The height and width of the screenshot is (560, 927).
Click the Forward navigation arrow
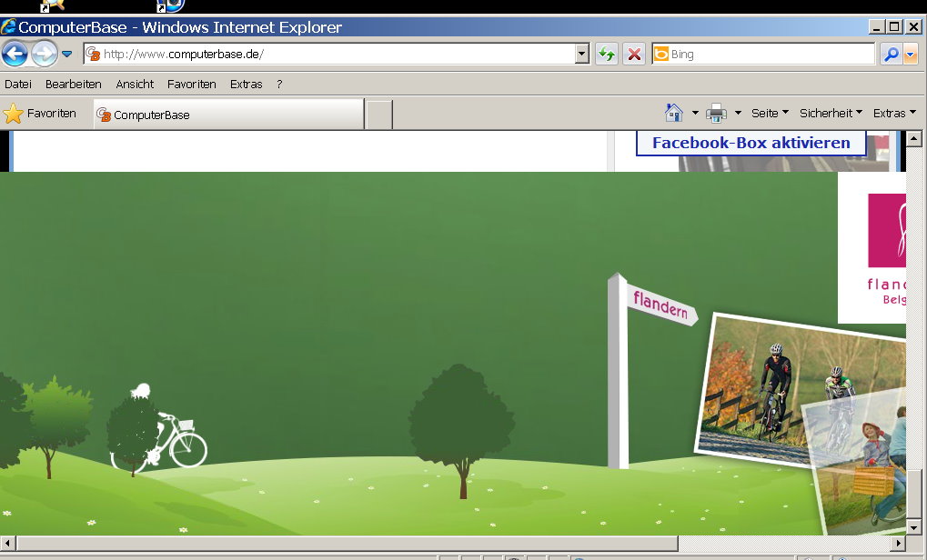tap(45, 55)
